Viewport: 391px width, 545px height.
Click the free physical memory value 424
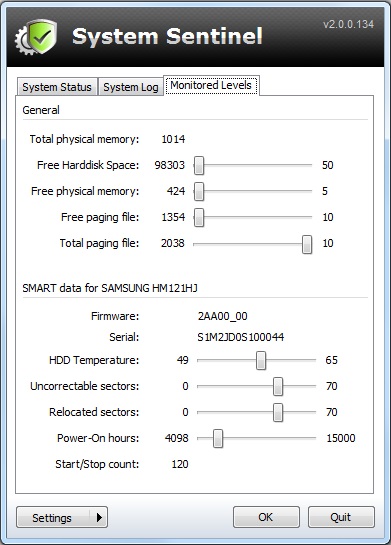pyautogui.click(x=176, y=191)
